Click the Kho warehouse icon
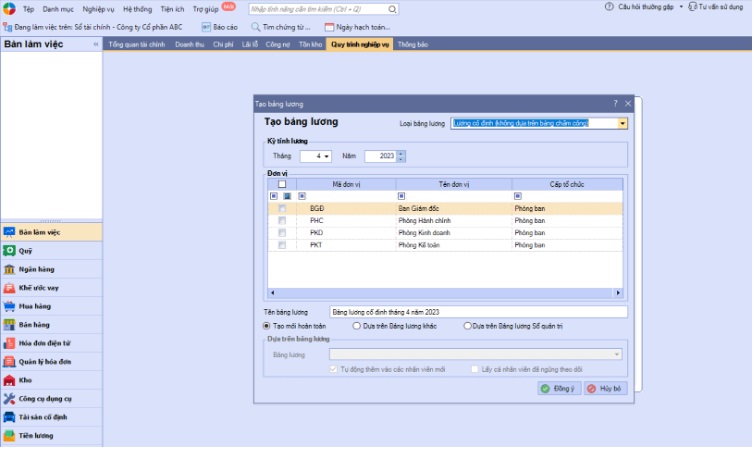The image size is (755, 450). pyautogui.click(x=10, y=380)
